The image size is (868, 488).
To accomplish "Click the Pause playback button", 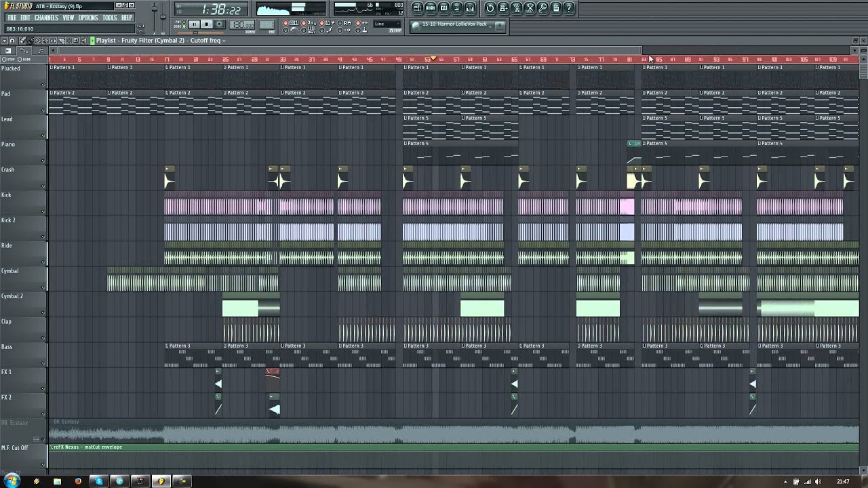I will pyautogui.click(x=195, y=24).
